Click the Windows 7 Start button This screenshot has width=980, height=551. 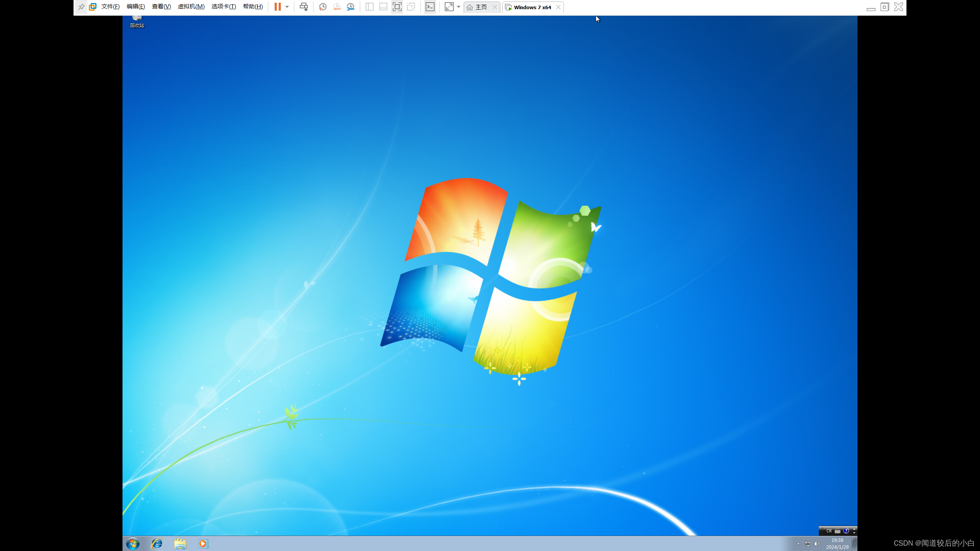point(132,543)
